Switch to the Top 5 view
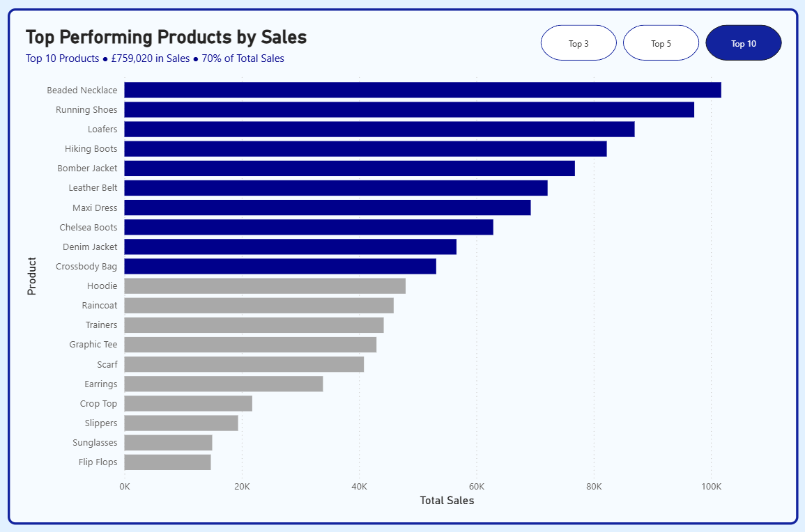 (661, 43)
